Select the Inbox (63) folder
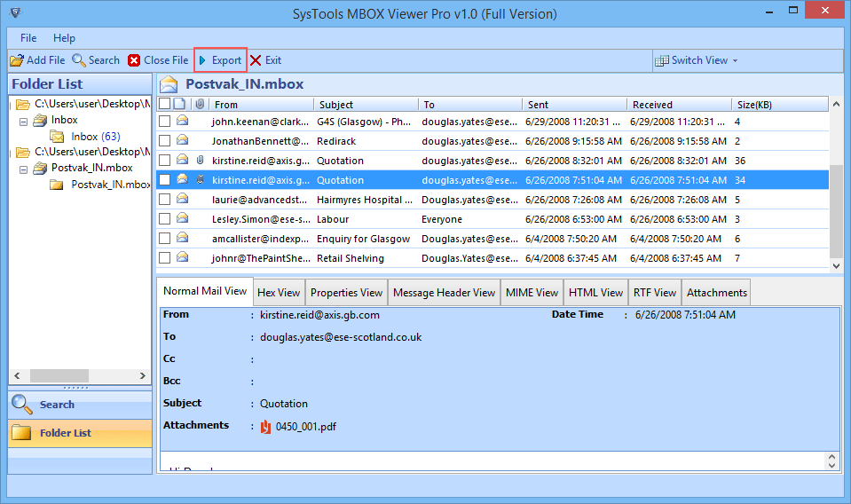This screenshot has width=851, height=504. pos(96,137)
